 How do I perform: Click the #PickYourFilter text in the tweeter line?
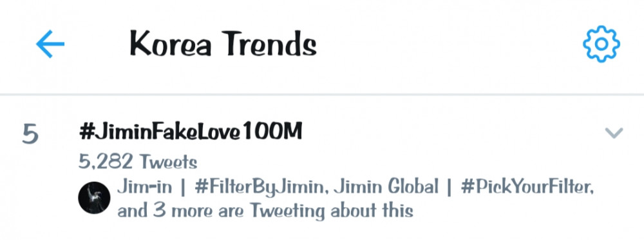527,187
